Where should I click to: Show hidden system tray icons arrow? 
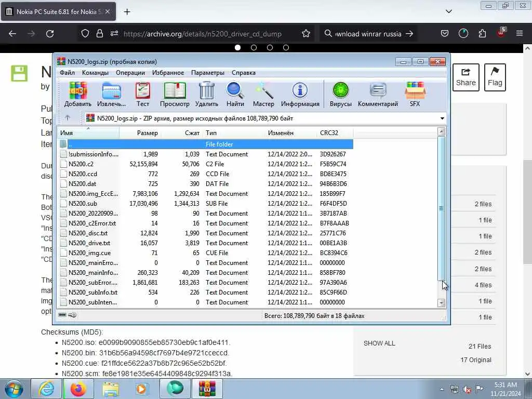442,389
